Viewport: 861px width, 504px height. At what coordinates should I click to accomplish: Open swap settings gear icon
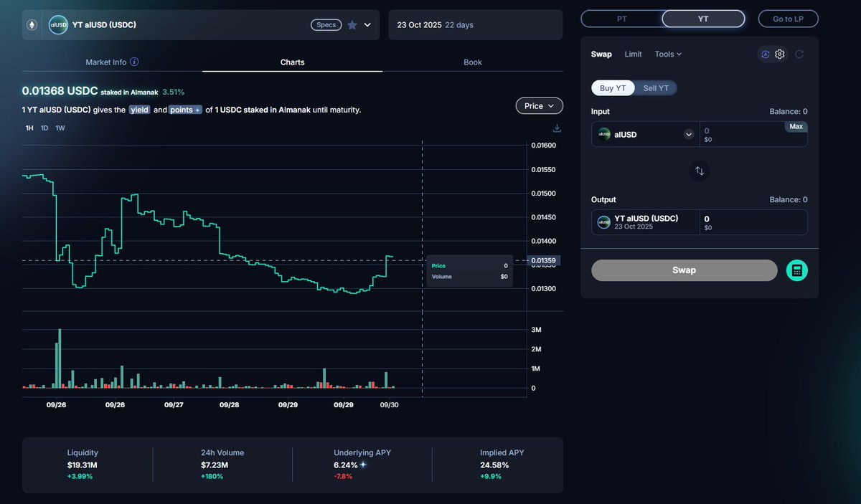click(x=780, y=54)
